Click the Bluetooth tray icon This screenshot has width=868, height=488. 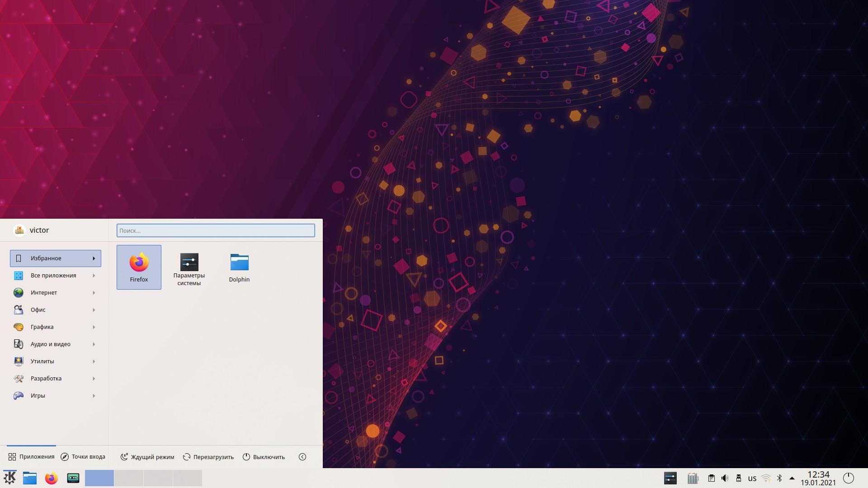[x=779, y=478]
